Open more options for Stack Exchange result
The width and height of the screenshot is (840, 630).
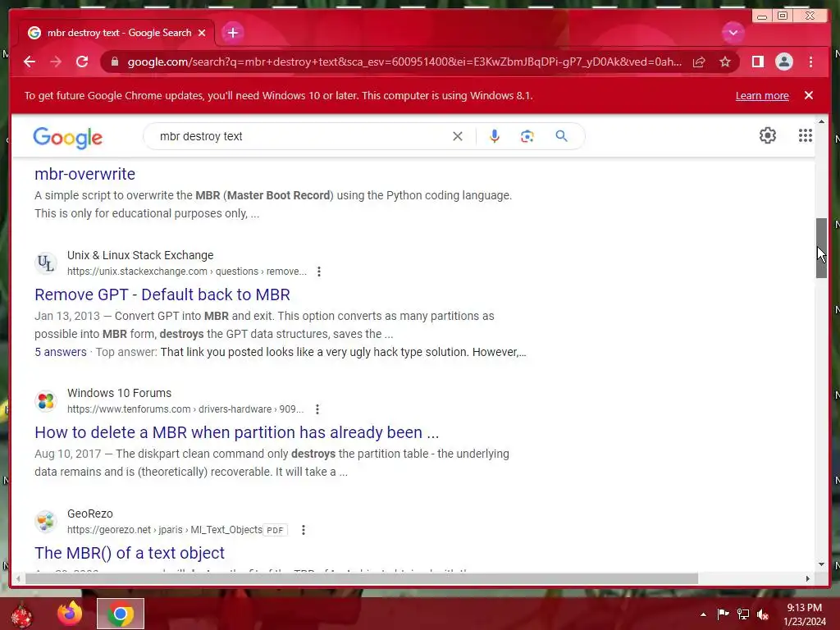coord(319,272)
